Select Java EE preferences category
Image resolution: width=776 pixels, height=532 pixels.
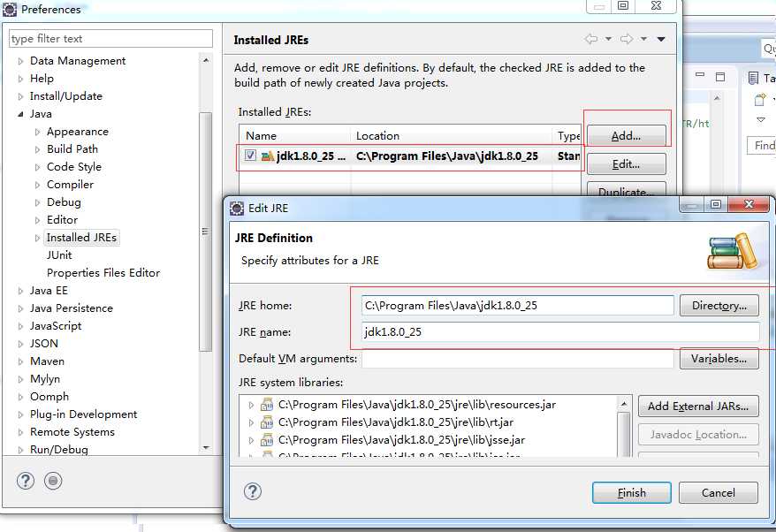(x=49, y=291)
